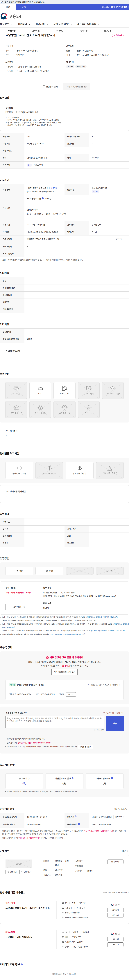Click the 고용24 logo
The width and height of the screenshot is (129, 980).
(x=11, y=16)
